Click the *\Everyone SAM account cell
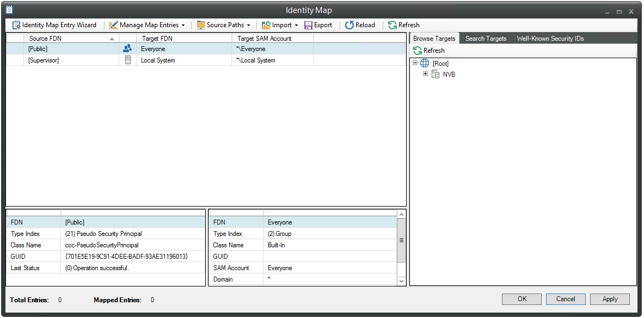Image resolution: width=644 pixels, height=318 pixels. point(273,49)
